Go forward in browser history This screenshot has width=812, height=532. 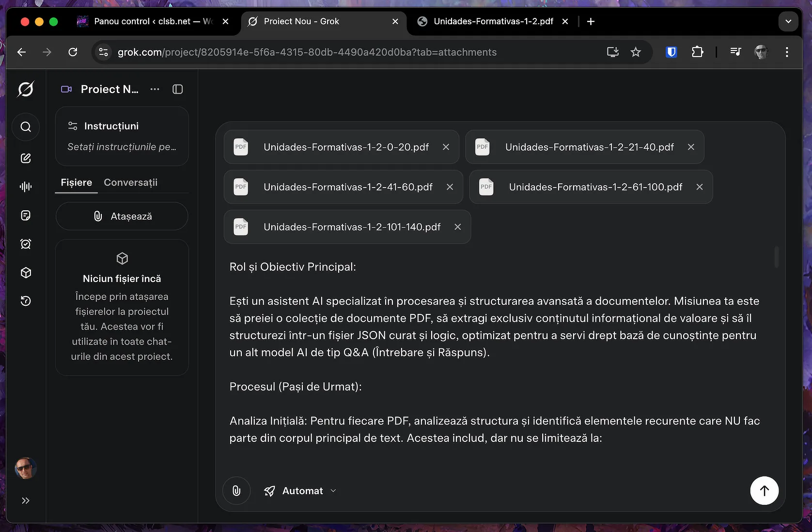(47, 52)
